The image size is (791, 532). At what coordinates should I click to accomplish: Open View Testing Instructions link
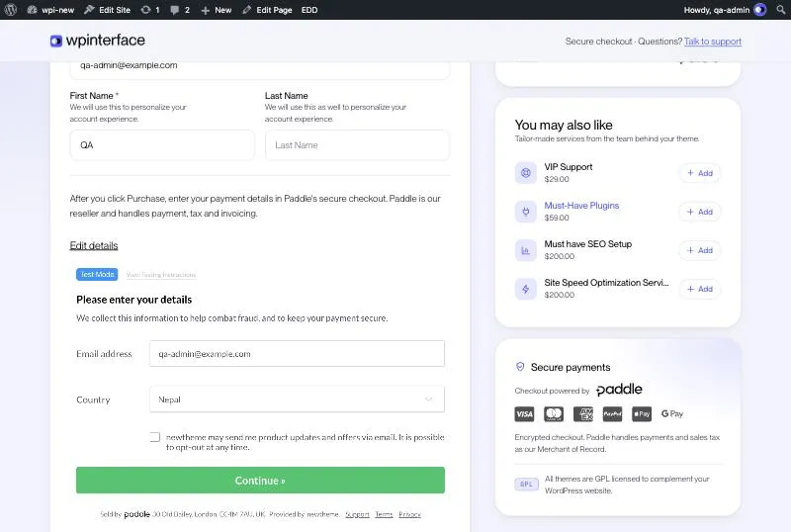coord(161,275)
